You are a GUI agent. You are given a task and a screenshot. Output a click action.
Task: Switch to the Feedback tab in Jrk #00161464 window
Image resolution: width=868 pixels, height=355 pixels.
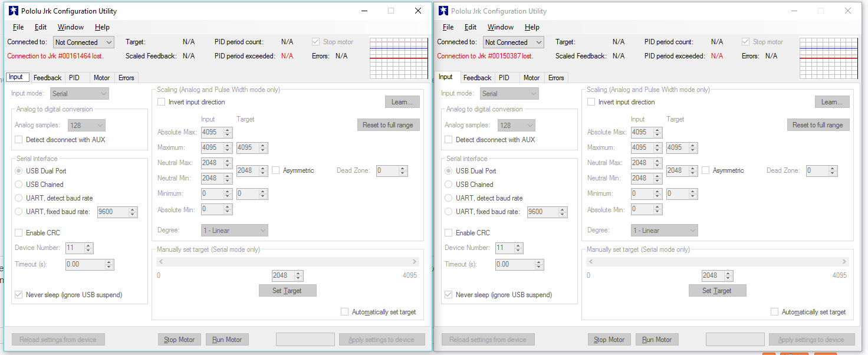coord(47,78)
